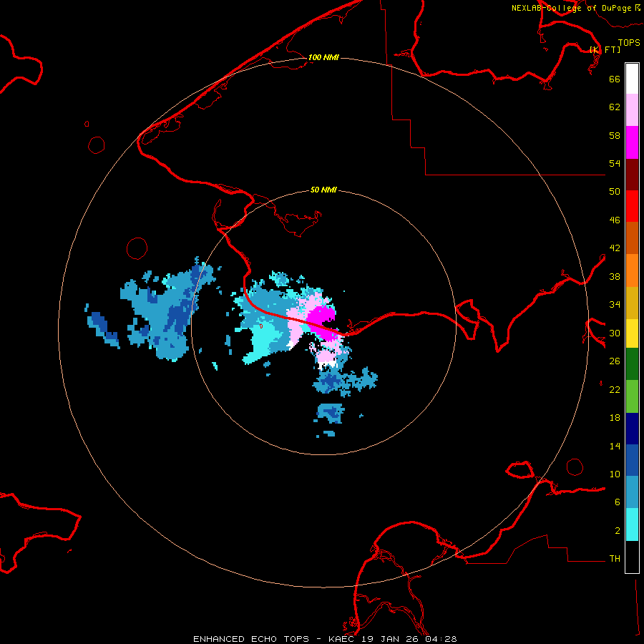Click the "[K FT]" units label
The image size is (644, 644).
click(605, 49)
